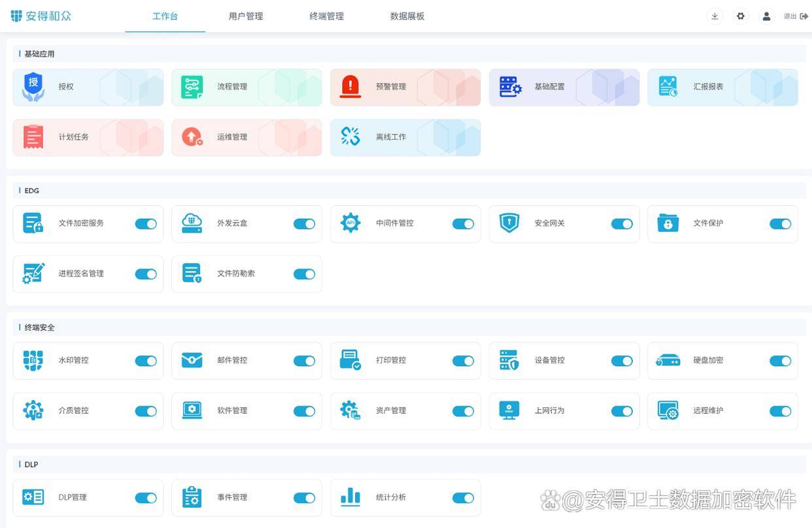Click the 安全网关 shield icon
The width and height of the screenshot is (812, 528).
tap(509, 223)
